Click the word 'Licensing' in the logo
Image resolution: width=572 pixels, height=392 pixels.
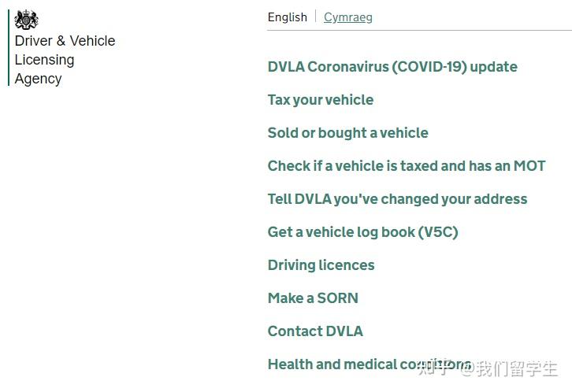point(44,60)
